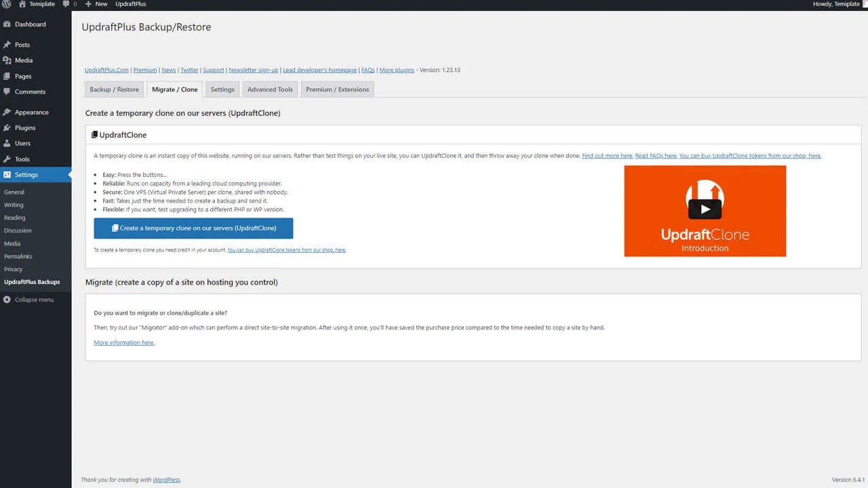Open the Support link
Image resolution: width=868 pixels, height=488 pixels.
[214, 70]
